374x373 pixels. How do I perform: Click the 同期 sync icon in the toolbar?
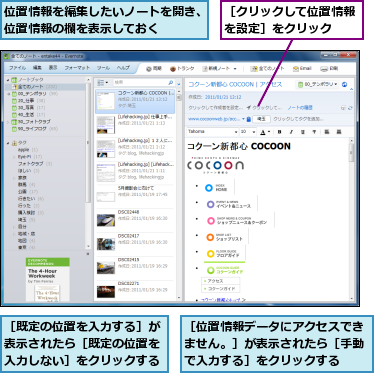coord(149,69)
